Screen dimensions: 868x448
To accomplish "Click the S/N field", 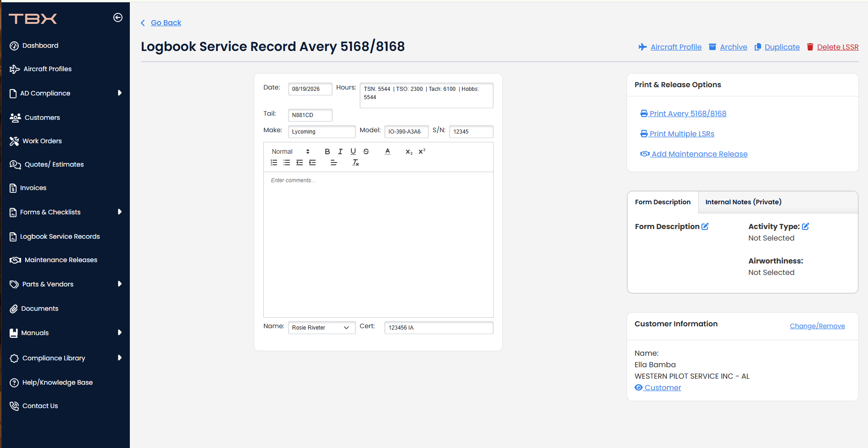I will 471,132.
